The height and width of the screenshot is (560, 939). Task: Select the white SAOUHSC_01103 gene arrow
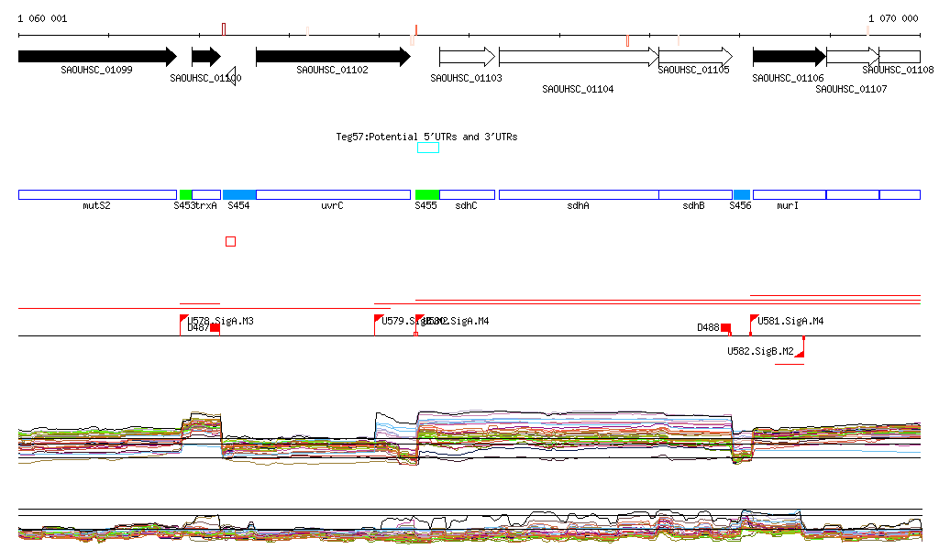tap(467, 57)
